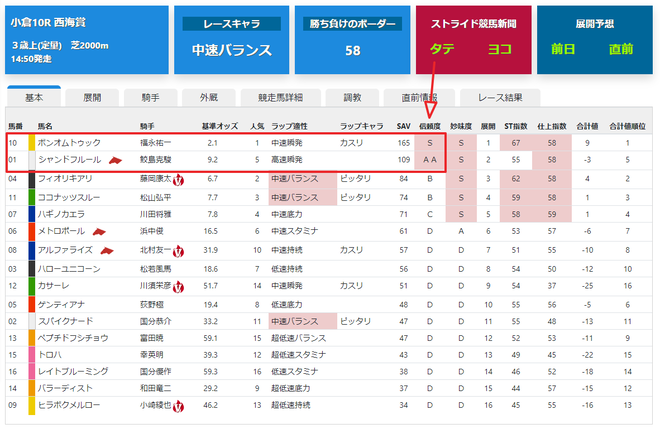Click jockey name 浜中俊
Image resolution: width=660 pixels, height=429 pixels.
[x=152, y=231]
